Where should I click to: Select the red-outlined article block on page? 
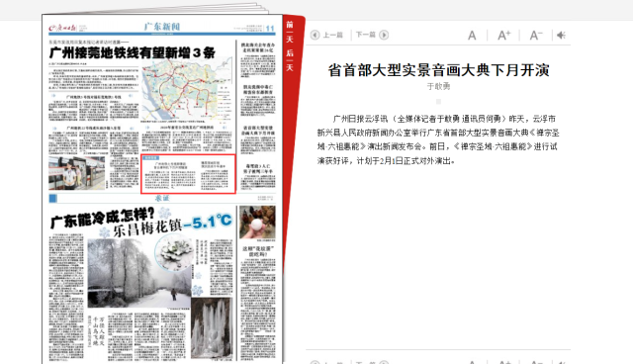tap(188, 174)
